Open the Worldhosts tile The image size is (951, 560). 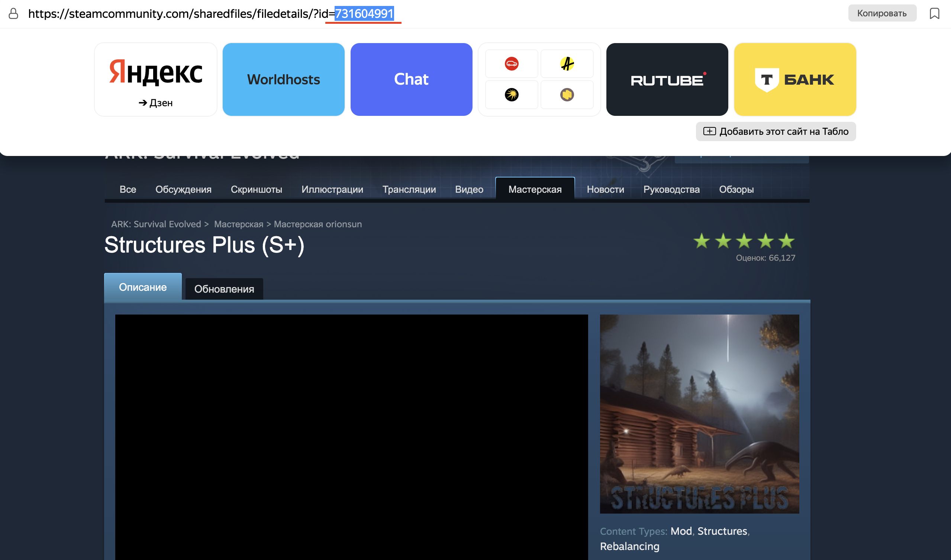click(283, 79)
